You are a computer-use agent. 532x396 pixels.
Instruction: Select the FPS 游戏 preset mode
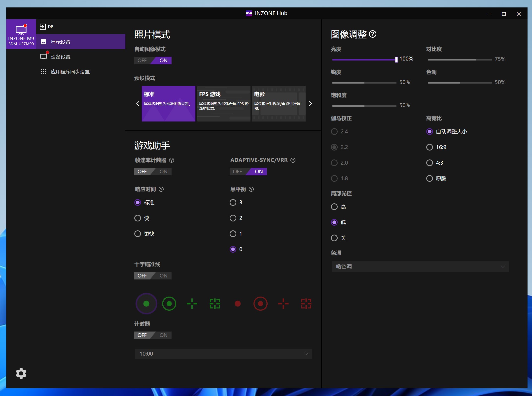coord(223,104)
